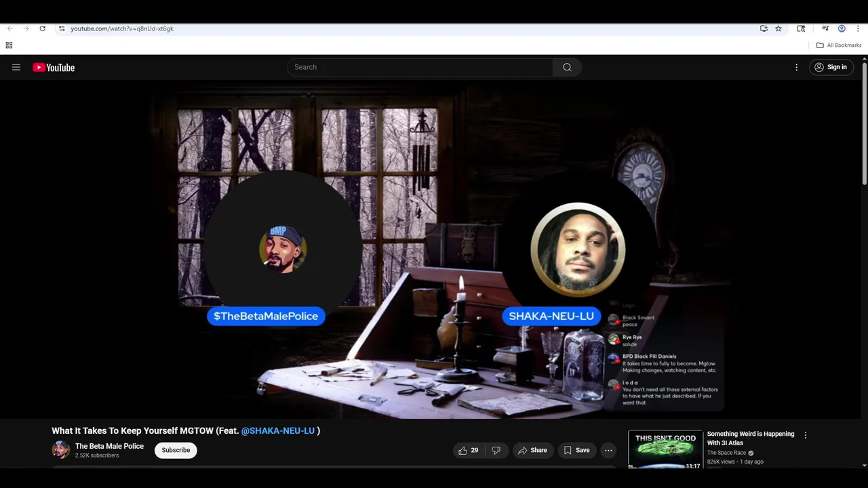Screen dimensions: 868x488
Task: Go to the YouTube home logo
Action: (x=54, y=67)
